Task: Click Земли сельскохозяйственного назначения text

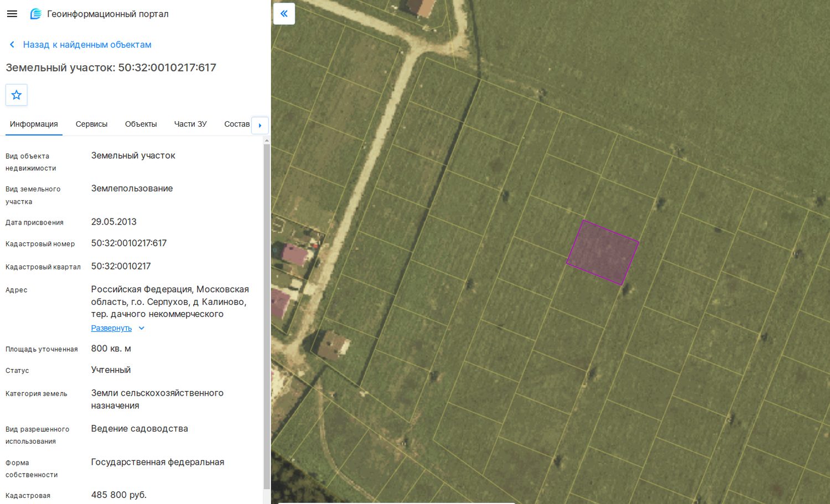Action: pyautogui.click(x=157, y=399)
